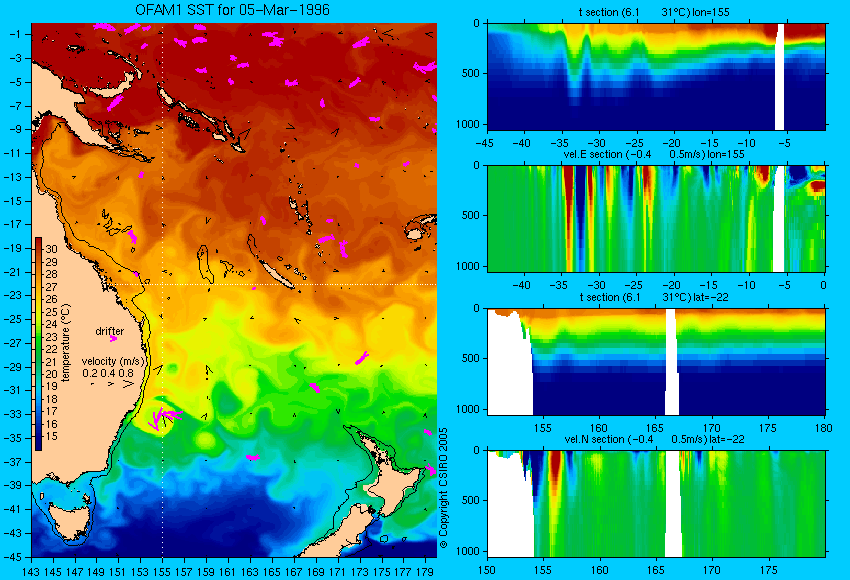Viewport: 850px width, 580px height.
Task: Click the map longitude axis label 155
Action: (x=162, y=571)
